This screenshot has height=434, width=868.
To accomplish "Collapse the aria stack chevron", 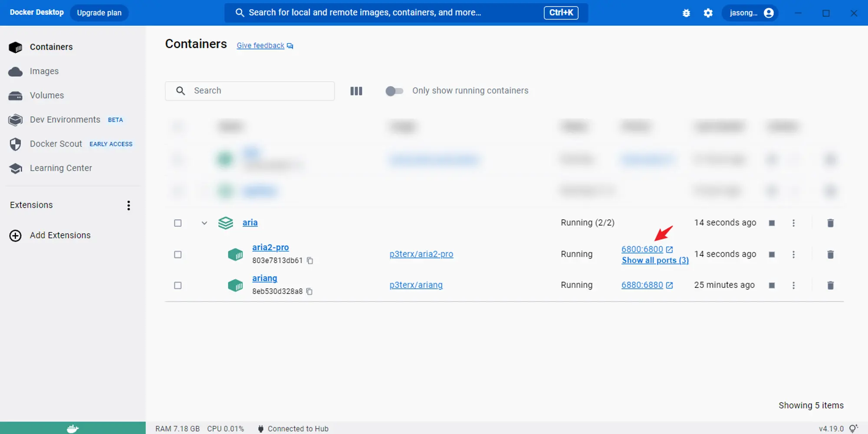I will pyautogui.click(x=204, y=223).
